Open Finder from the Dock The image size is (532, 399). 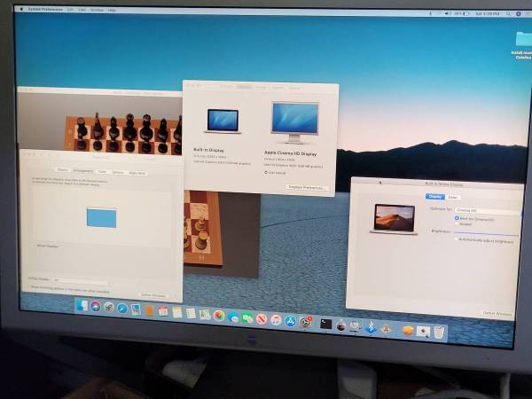coord(82,306)
